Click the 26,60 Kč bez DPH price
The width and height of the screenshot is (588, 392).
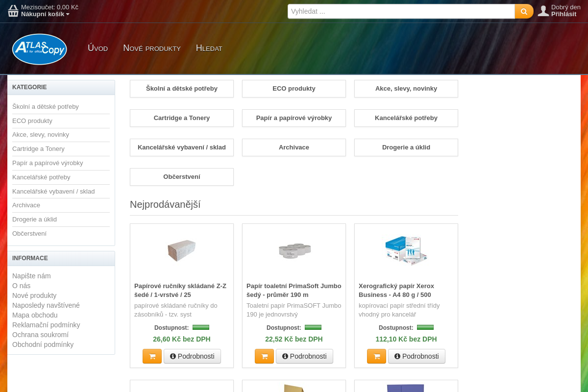pyautogui.click(x=182, y=339)
